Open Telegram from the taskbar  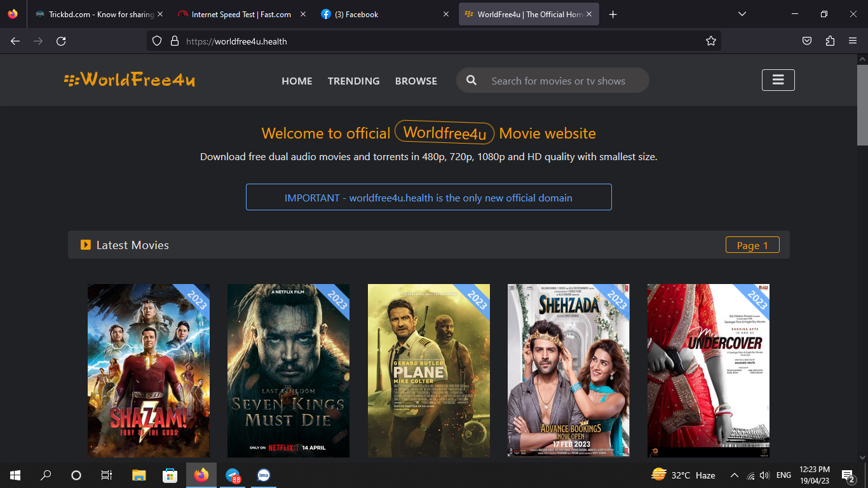tap(233, 475)
